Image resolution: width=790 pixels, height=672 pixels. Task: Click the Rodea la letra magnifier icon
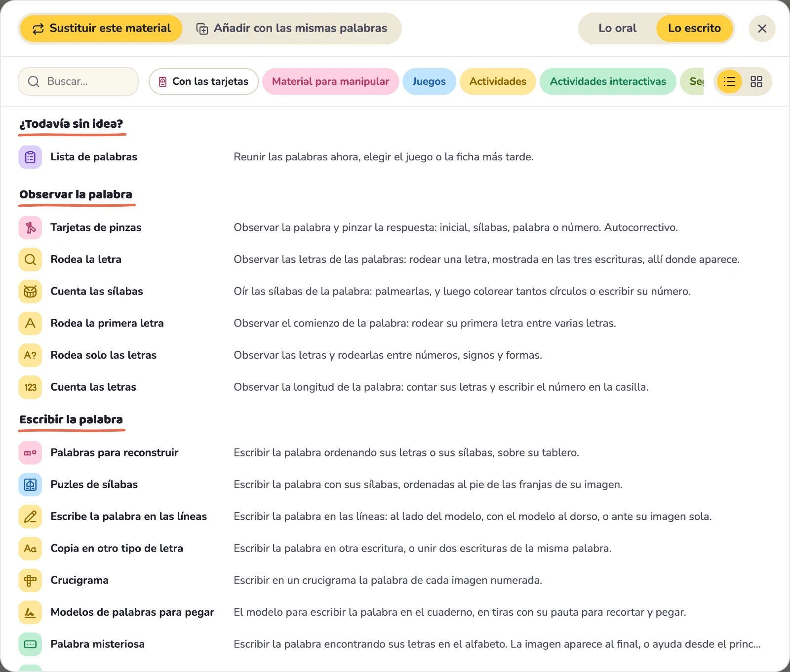coord(30,260)
